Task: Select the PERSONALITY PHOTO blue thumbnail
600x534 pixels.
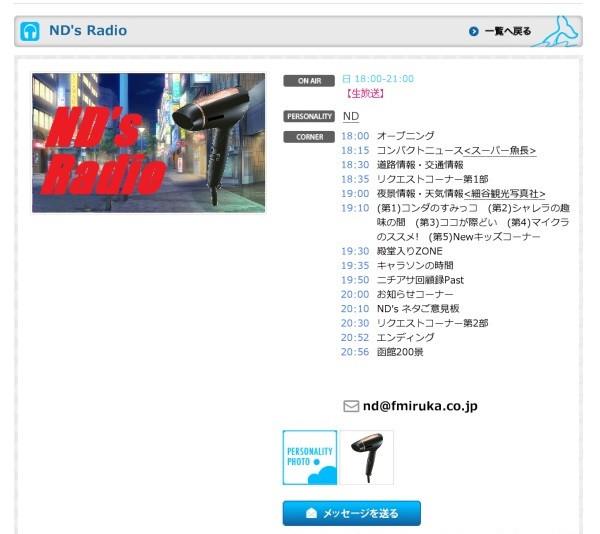Action: (x=309, y=457)
